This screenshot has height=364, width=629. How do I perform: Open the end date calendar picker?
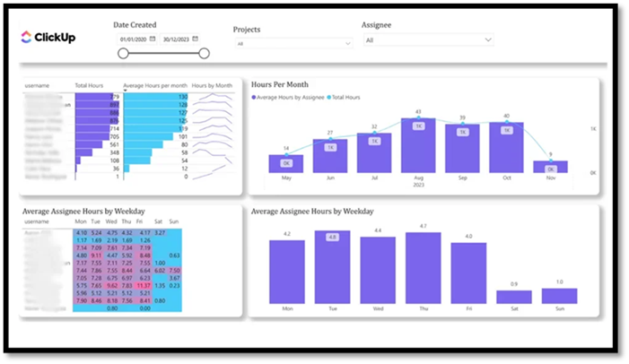[x=197, y=39]
